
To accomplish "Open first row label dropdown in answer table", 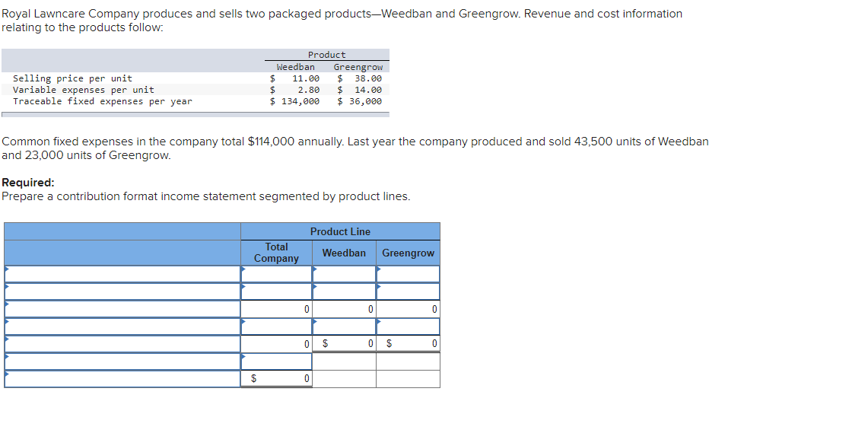I will pos(122,273).
